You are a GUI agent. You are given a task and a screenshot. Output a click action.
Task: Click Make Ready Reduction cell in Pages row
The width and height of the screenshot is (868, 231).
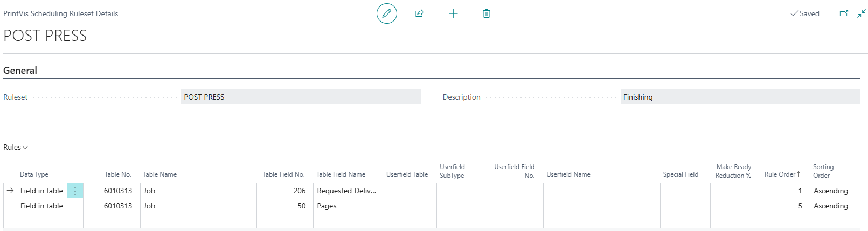click(x=735, y=206)
